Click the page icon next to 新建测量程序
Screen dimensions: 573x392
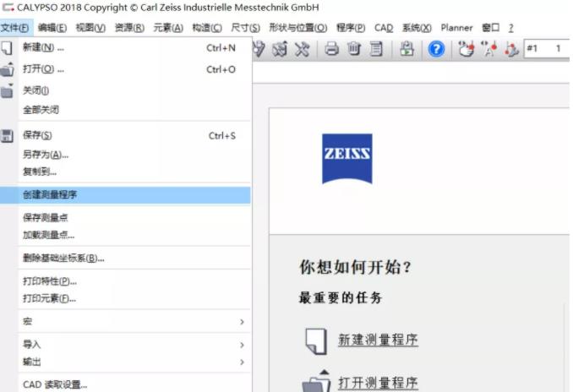tap(316, 340)
